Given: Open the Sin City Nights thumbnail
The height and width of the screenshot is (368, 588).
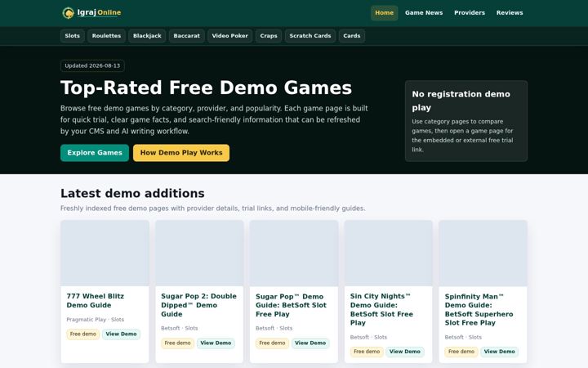Looking at the screenshot, I should pyautogui.click(x=388, y=253).
